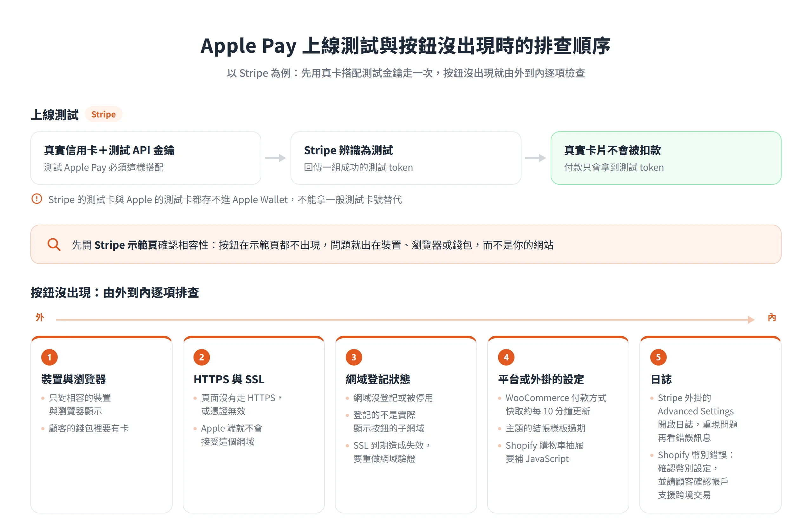Click the magnifier icon in the Stripe 示範頁 banner

54,244
